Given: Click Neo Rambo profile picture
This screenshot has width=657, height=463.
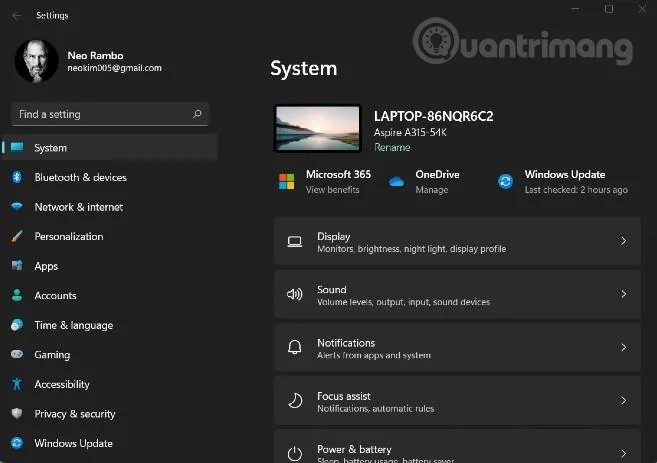Looking at the screenshot, I should (36, 61).
